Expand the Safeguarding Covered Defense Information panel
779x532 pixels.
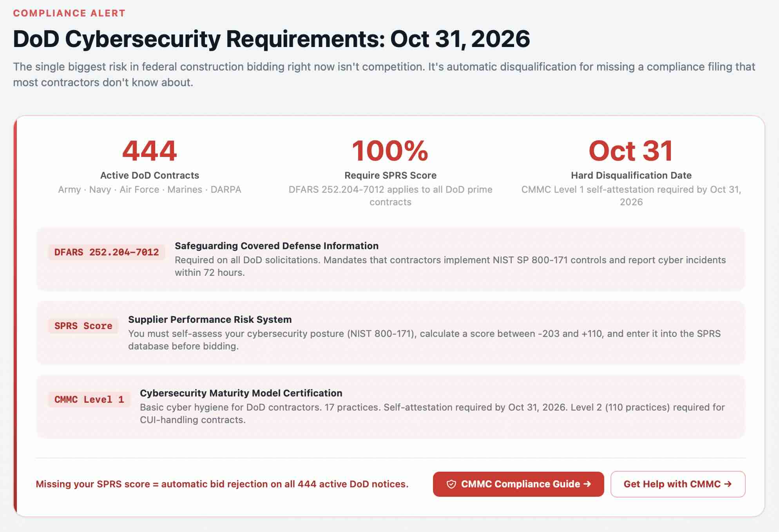(389, 259)
